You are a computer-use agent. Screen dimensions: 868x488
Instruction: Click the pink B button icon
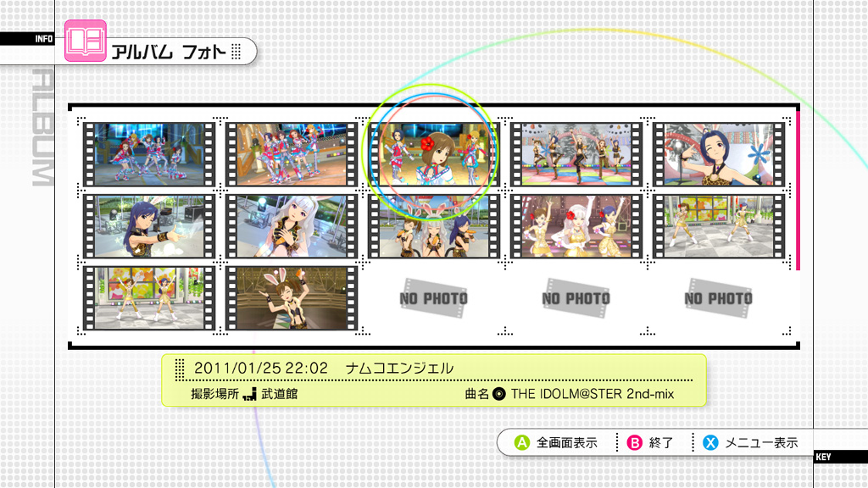point(634,442)
